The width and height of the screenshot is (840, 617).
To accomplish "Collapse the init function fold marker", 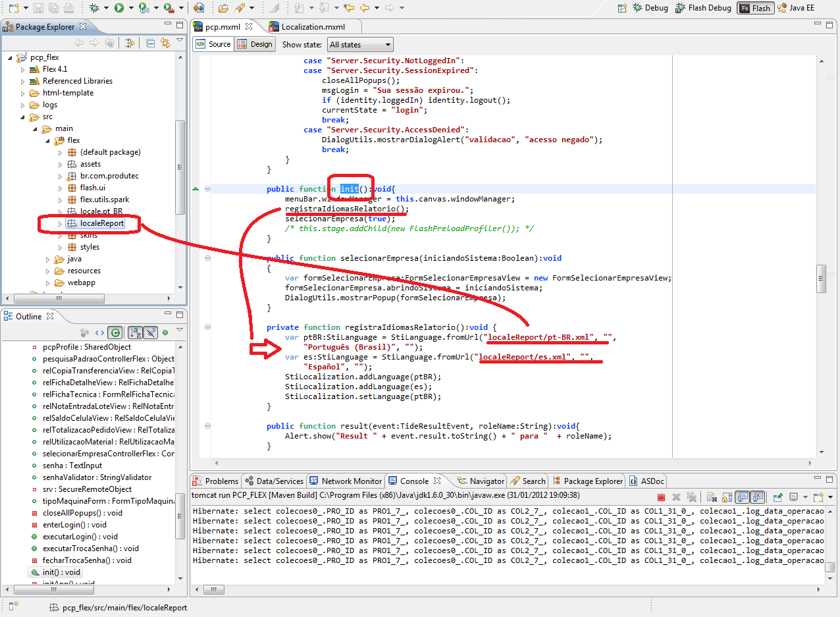I will 207,189.
